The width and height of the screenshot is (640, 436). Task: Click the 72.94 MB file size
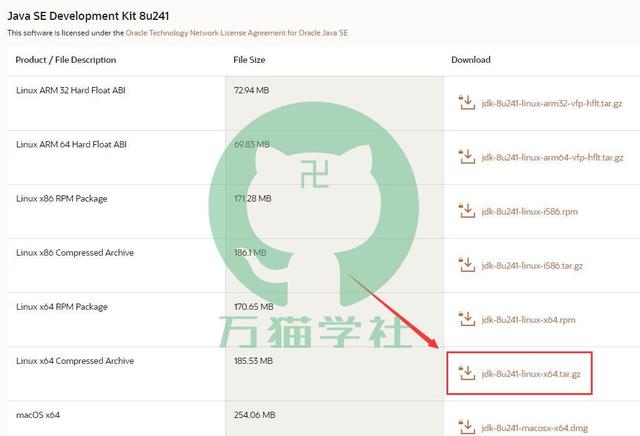click(251, 90)
